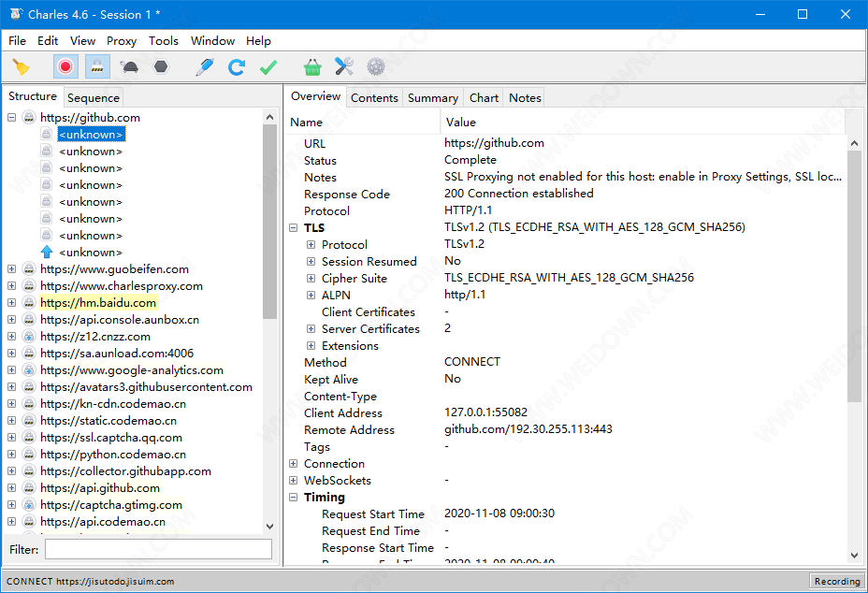This screenshot has height=593, width=868.
Task: Click the Repeat request refresh icon
Action: 237,67
